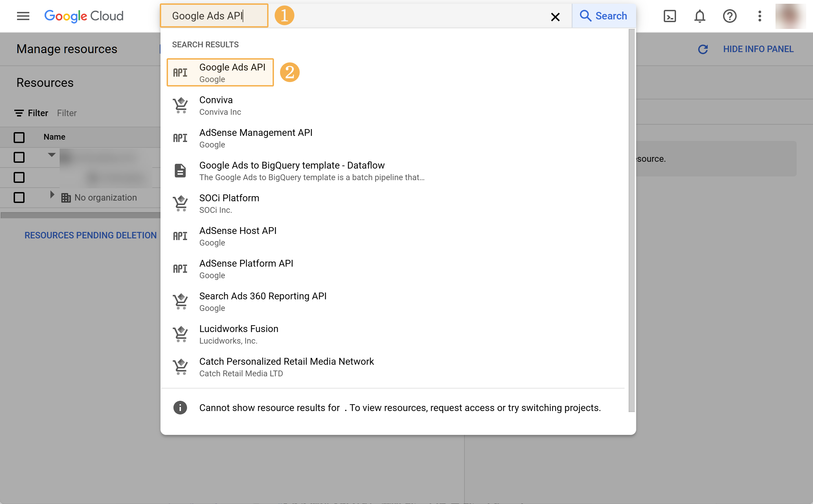The width and height of the screenshot is (813, 504).
Task: Click the Search button
Action: tap(604, 16)
